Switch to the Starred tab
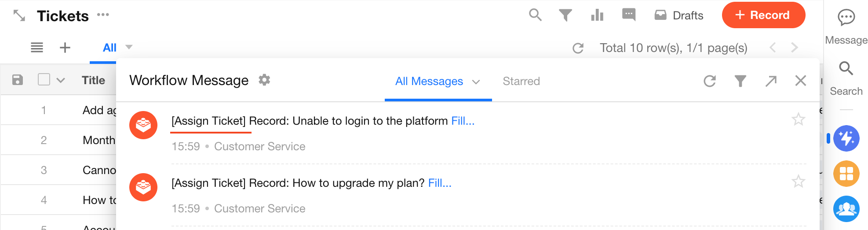This screenshot has height=230, width=868. [521, 82]
